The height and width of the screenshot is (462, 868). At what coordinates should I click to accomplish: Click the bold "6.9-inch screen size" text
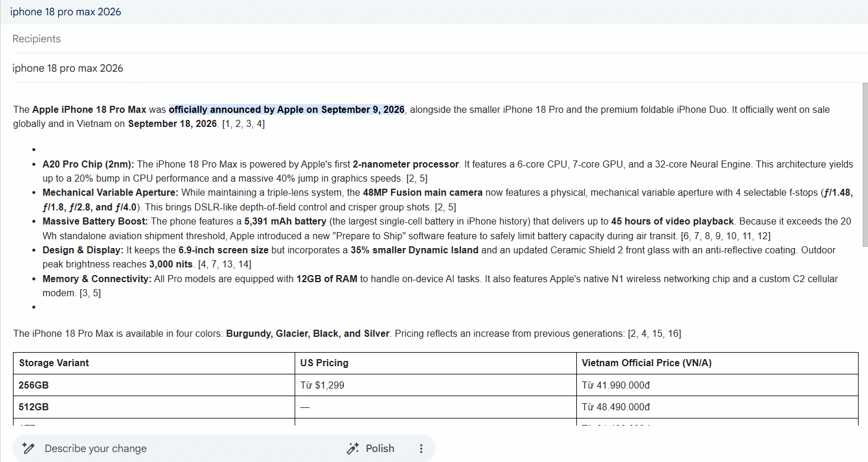(x=223, y=250)
